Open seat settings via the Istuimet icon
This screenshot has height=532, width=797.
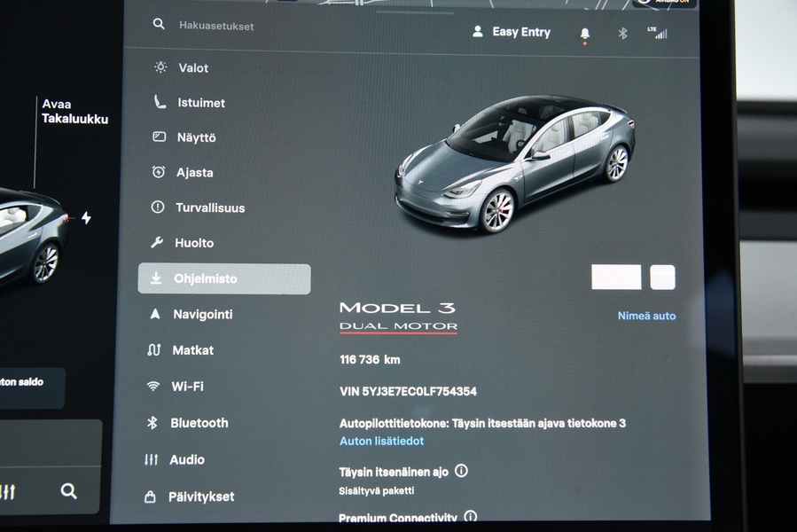160,102
